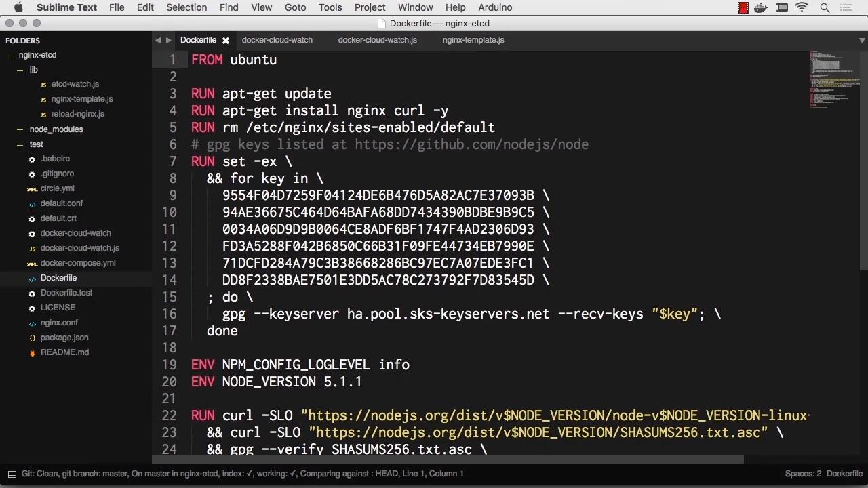Click the code icon beside default.conf

tap(32, 204)
